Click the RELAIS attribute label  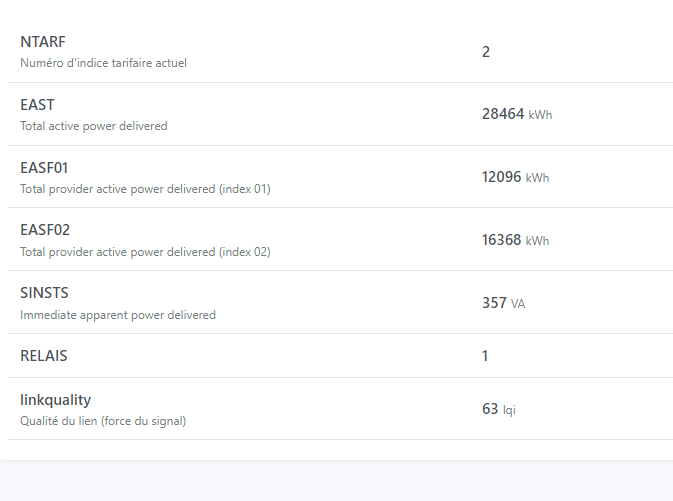[44, 356]
